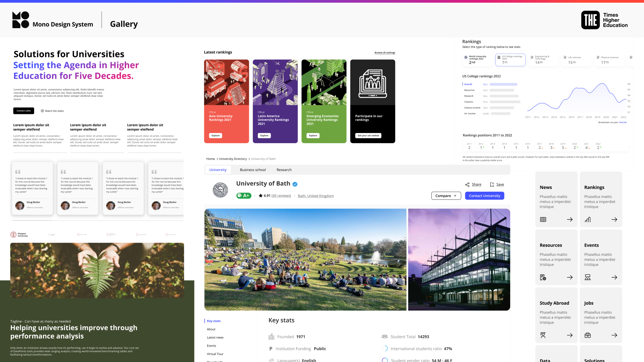644x362 pixels.
Task: Click the Jobs card briefcase icon
Action: tap(588, 335)
